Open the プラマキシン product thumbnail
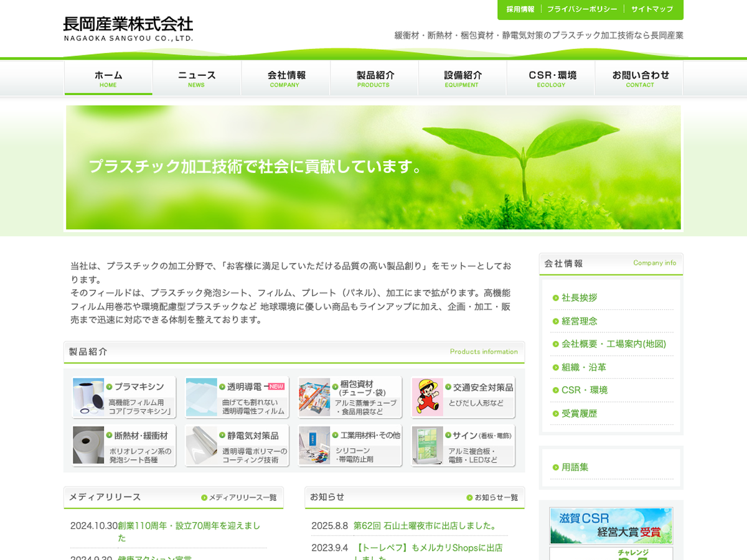Image resolution: width=747 pixels, height=560 pixels. [x=88, y=397]
